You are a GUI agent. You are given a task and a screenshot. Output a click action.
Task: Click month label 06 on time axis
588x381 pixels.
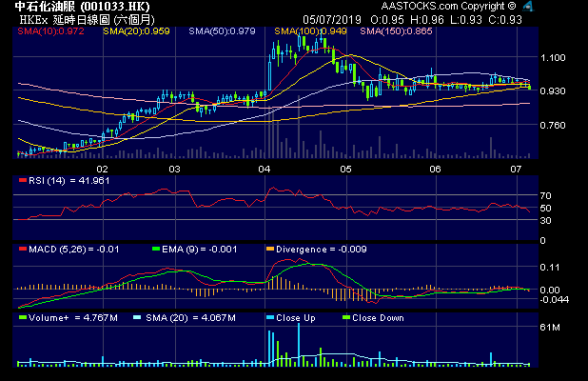coord(435,169)
